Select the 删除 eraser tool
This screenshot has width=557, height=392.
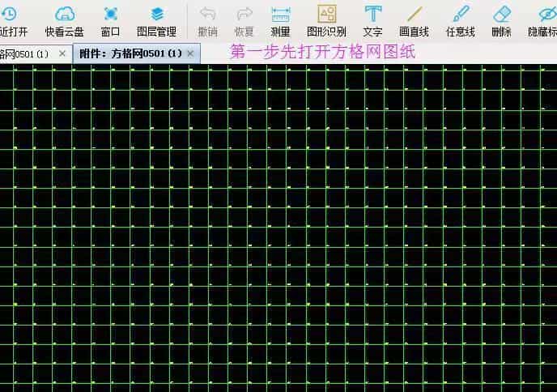502,20
